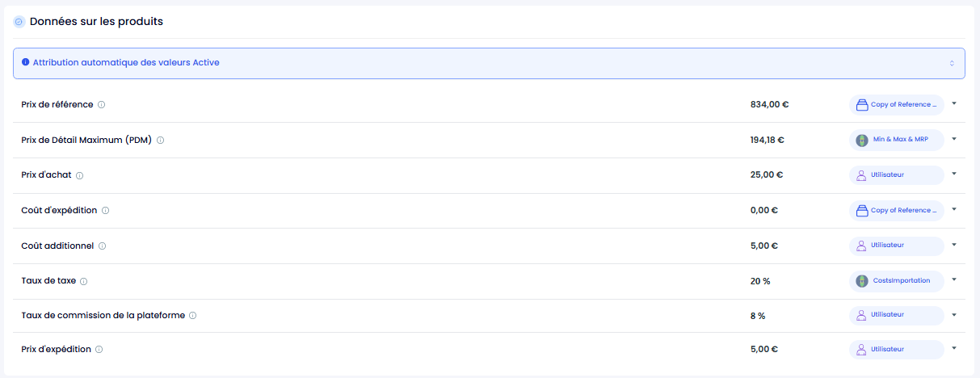Screen dimensions: 980x378
Task: Expand source dropdown arrow for Prix d'expédition
Action: coord(954,348)
